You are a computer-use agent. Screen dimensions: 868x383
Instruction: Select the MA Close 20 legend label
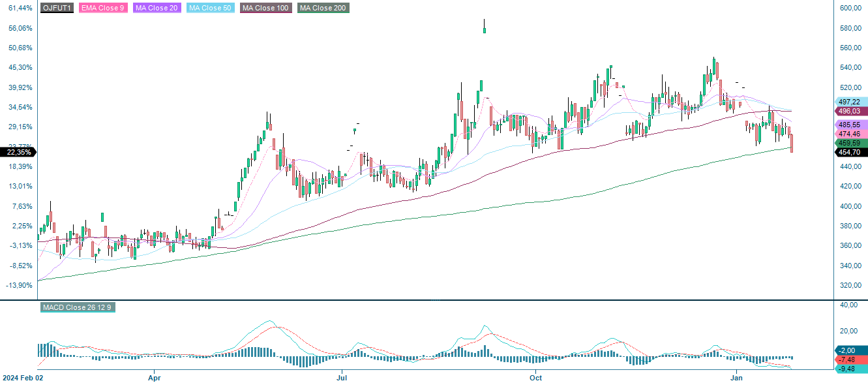[x=157, y=8]
